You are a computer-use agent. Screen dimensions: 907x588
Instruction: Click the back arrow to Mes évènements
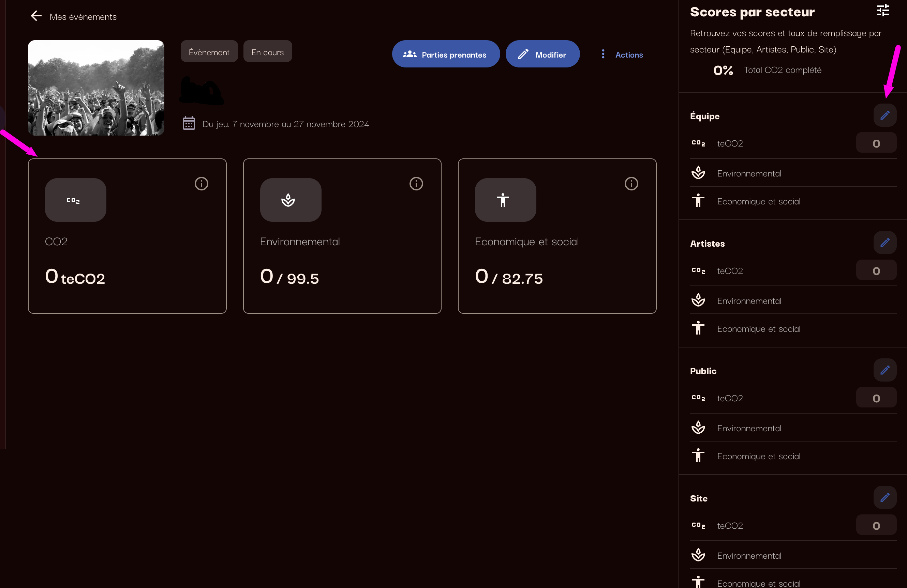click(36, 16)
